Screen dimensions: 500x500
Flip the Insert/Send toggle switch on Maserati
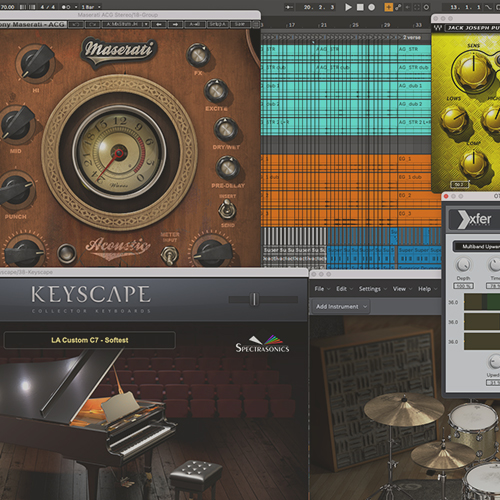pyautogui.click(x=227, y=210)
